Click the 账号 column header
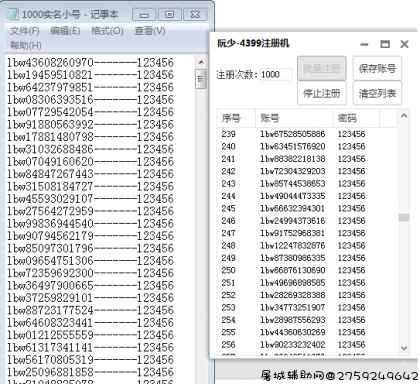The height and width of the screenshot is (384, 420). 294,118
